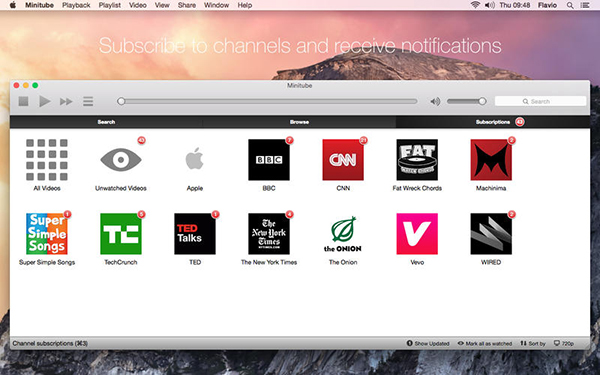Open the Machinima channel

tap(491, 160)
